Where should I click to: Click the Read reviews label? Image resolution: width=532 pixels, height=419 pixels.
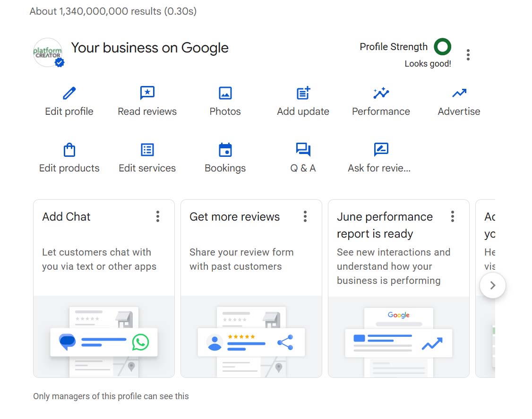[147, 111]
